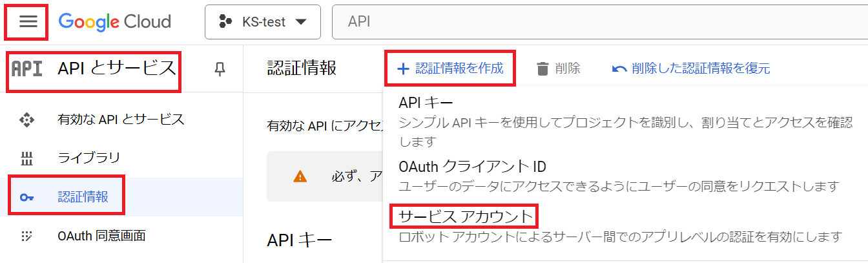Open the APIとサービス heading
The height and width of the screenshot is (263, 868).
tap(116, 67)
